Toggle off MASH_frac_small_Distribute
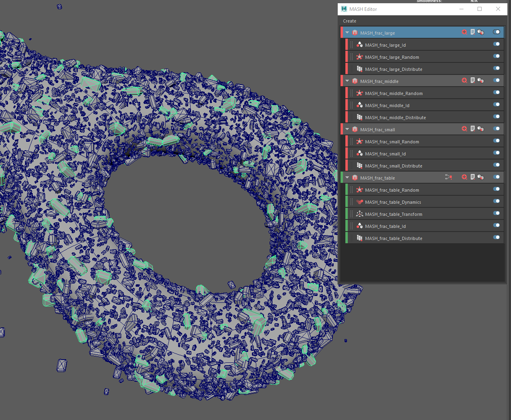 (x=496, y=165)
